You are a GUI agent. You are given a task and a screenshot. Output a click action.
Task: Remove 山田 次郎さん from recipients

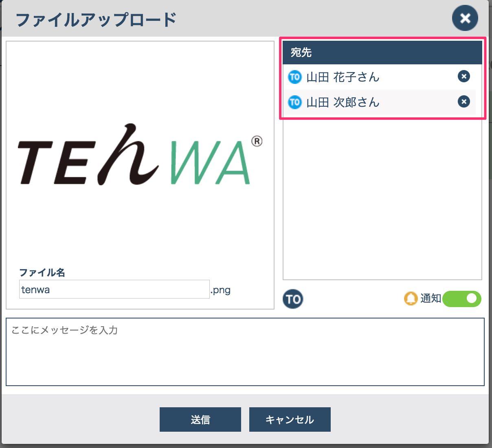point(464,101)
